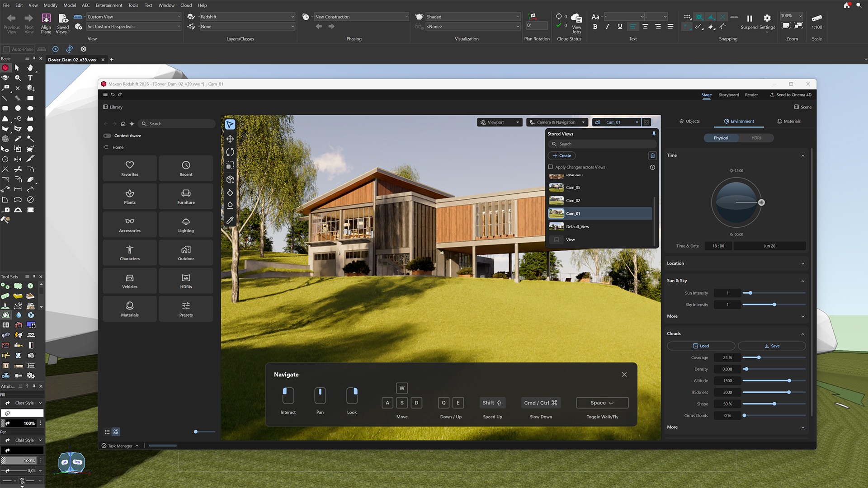Expand the Location section
The width and height of the screenshot is (868, 488).
[736, 263]
